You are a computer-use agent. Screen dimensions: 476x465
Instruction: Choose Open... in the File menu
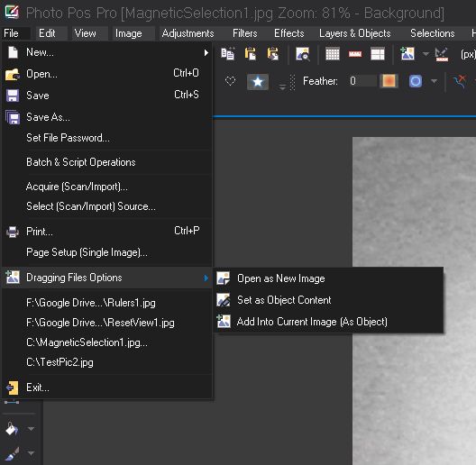[x=107, y=74]
